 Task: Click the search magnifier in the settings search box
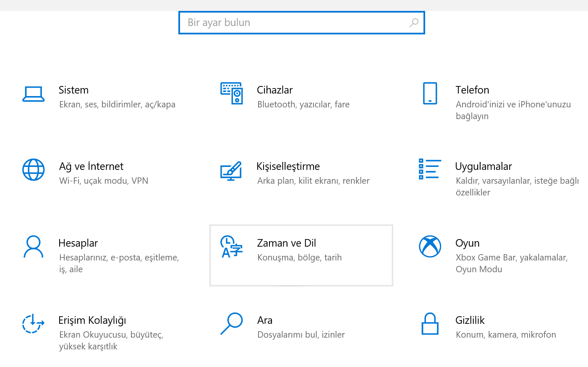(x=414, y=23)
